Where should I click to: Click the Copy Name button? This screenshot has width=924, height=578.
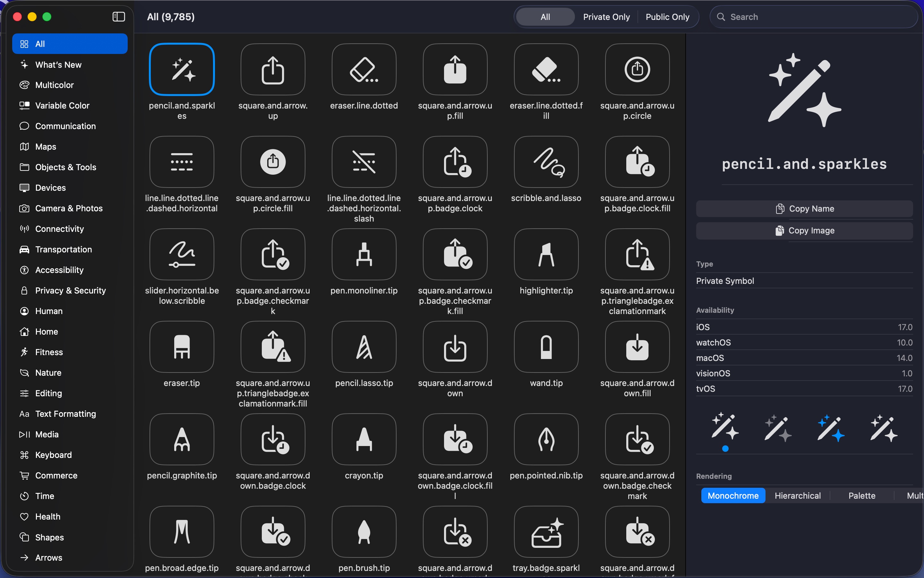(804, 208)
